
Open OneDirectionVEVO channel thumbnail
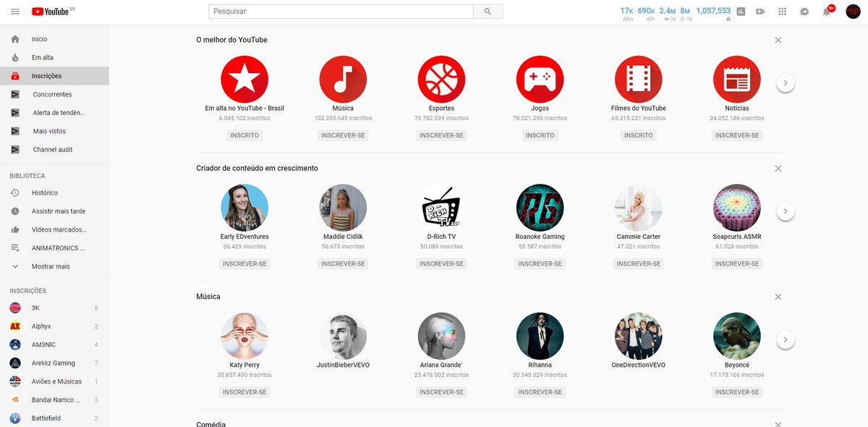(x=638, y=336)
